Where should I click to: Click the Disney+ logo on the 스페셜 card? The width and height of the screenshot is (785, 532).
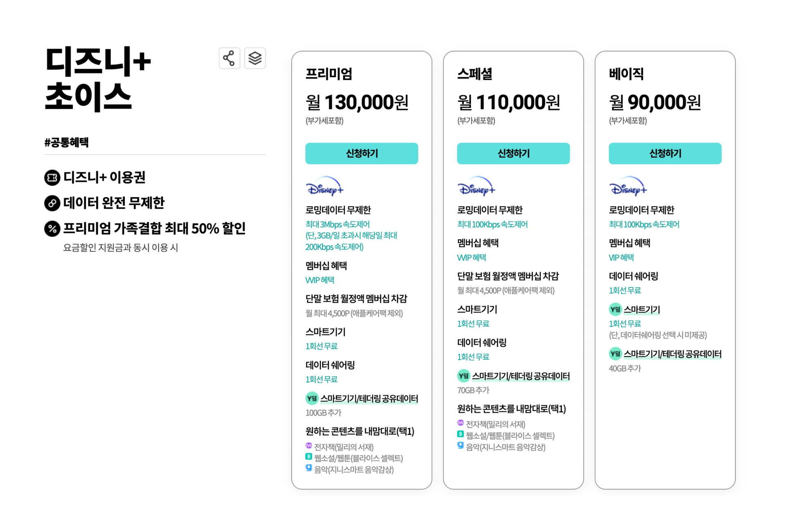pos(476,187)
